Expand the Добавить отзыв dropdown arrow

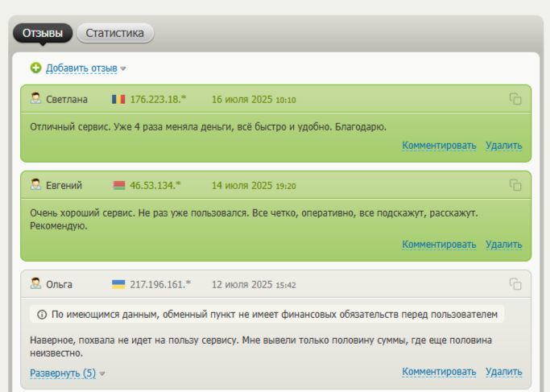[123, 68]
